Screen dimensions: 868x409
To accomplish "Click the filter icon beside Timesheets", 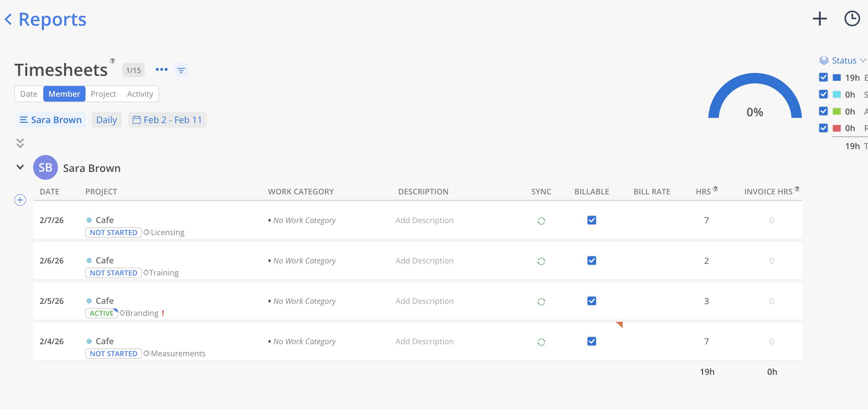I will pos(181,70).
